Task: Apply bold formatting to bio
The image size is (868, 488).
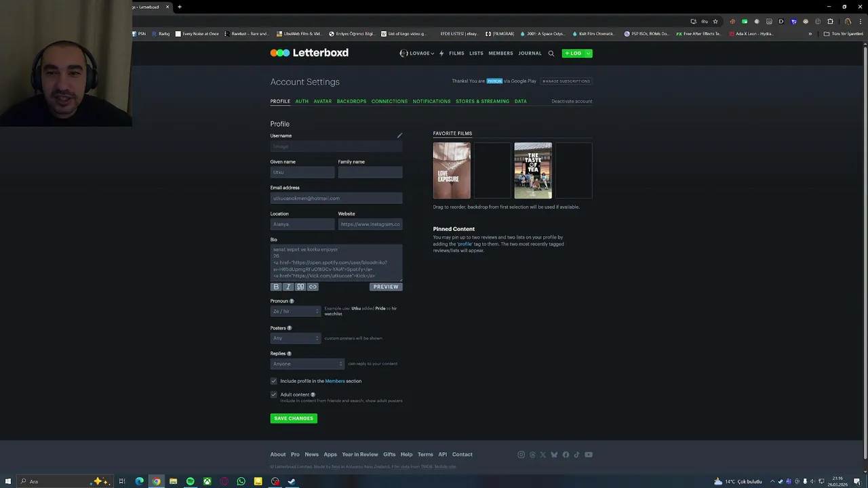Action: coord(276,287)
